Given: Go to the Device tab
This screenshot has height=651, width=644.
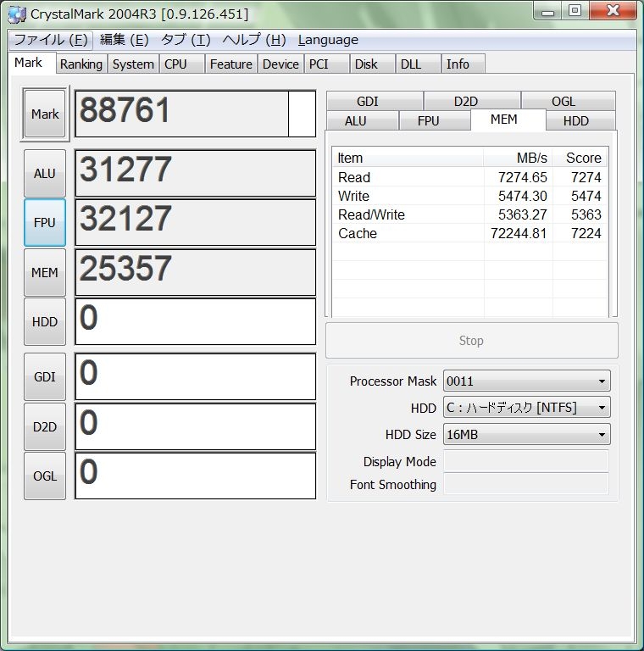Looking at the screenshot, I should (x=280, y=64).
